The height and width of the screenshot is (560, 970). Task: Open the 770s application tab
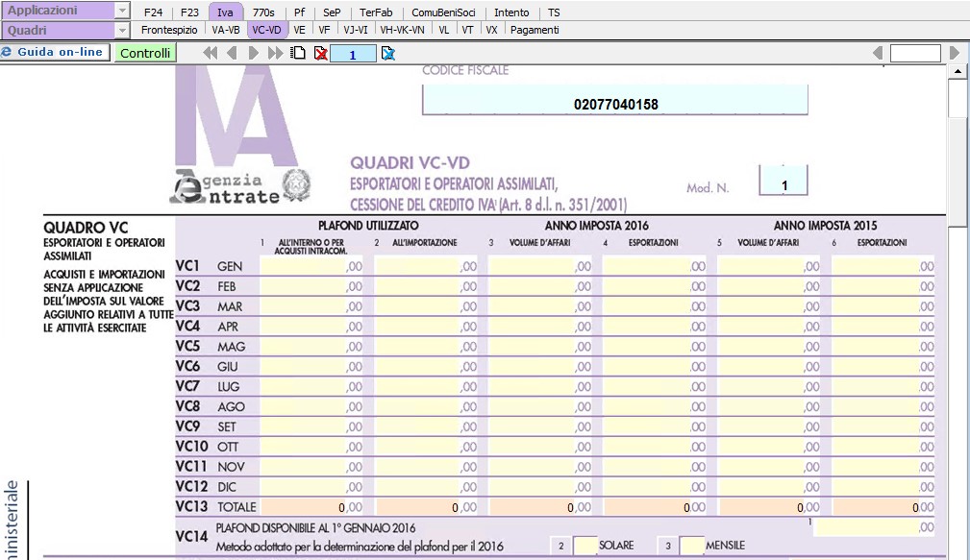tap(262, 12)
